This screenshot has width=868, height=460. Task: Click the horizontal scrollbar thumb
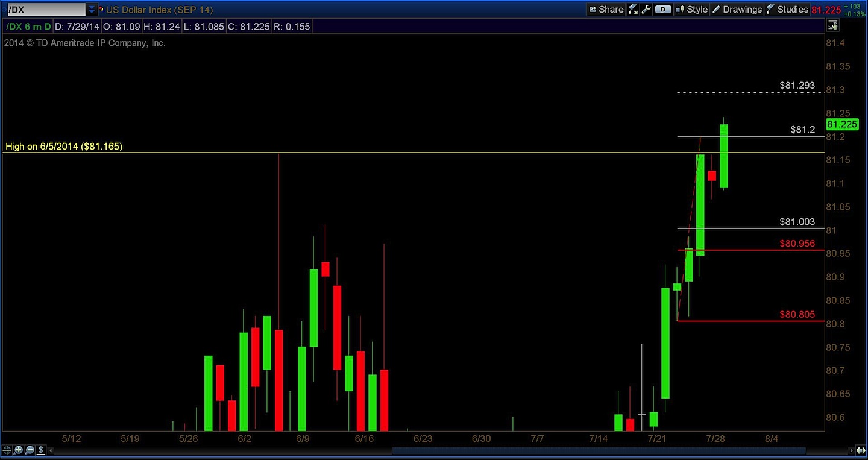coord(599,450)
